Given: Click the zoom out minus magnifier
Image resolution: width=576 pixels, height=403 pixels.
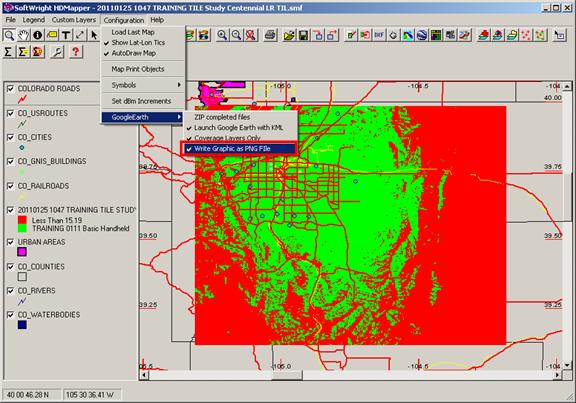Looking at the screenshot, I should [x=236, y=35].
